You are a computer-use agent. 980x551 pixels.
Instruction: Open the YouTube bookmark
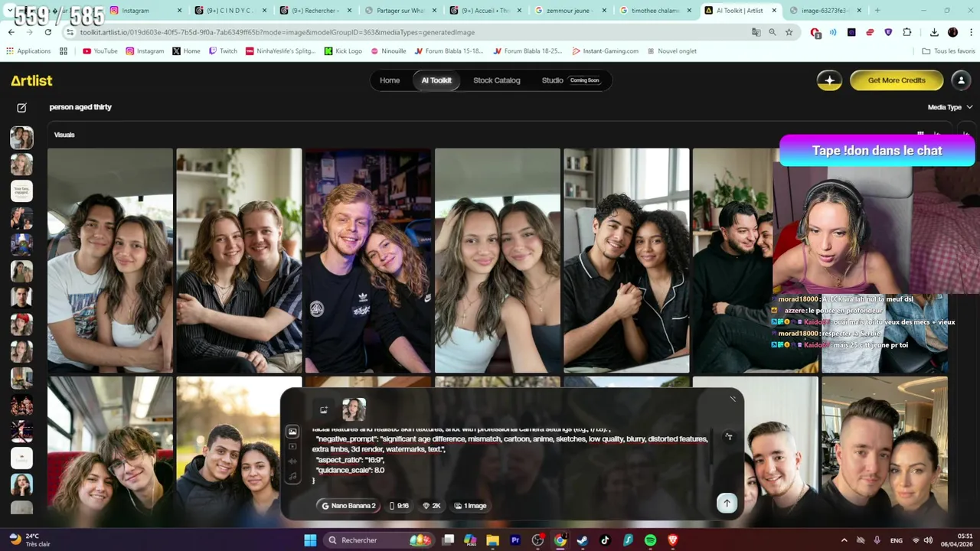[100, 51]
